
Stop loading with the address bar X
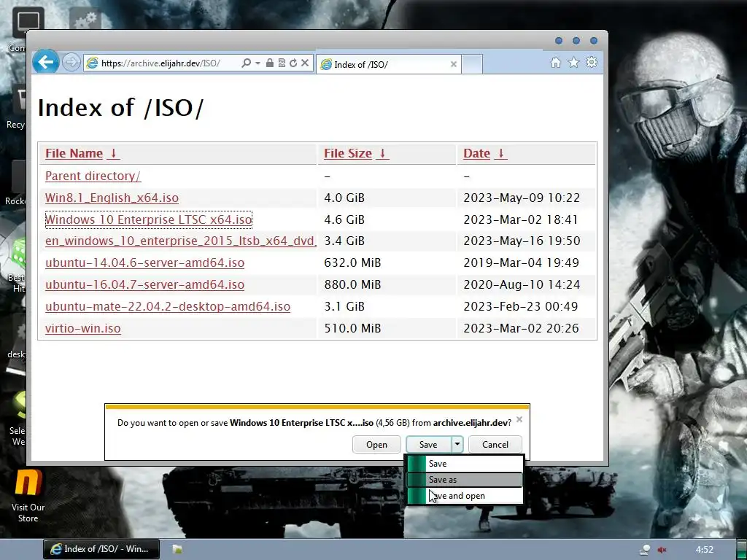tap(305, 63)
